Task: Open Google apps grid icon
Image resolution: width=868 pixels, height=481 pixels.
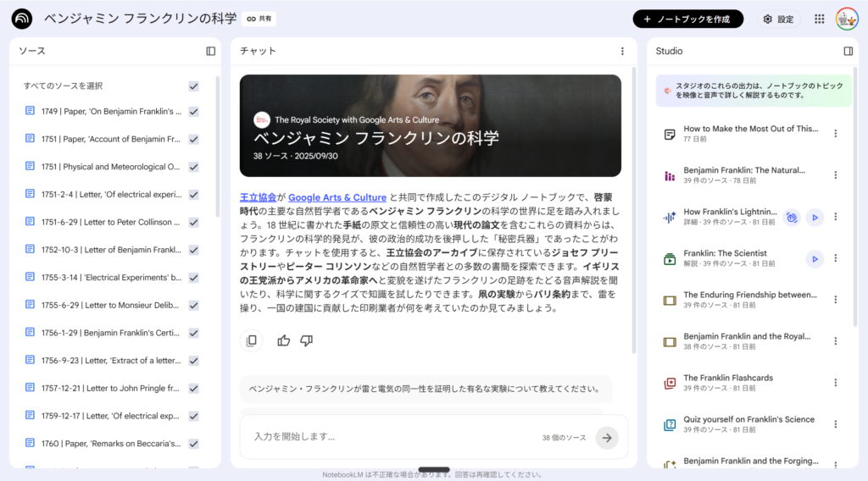Action: coord(819,19)
